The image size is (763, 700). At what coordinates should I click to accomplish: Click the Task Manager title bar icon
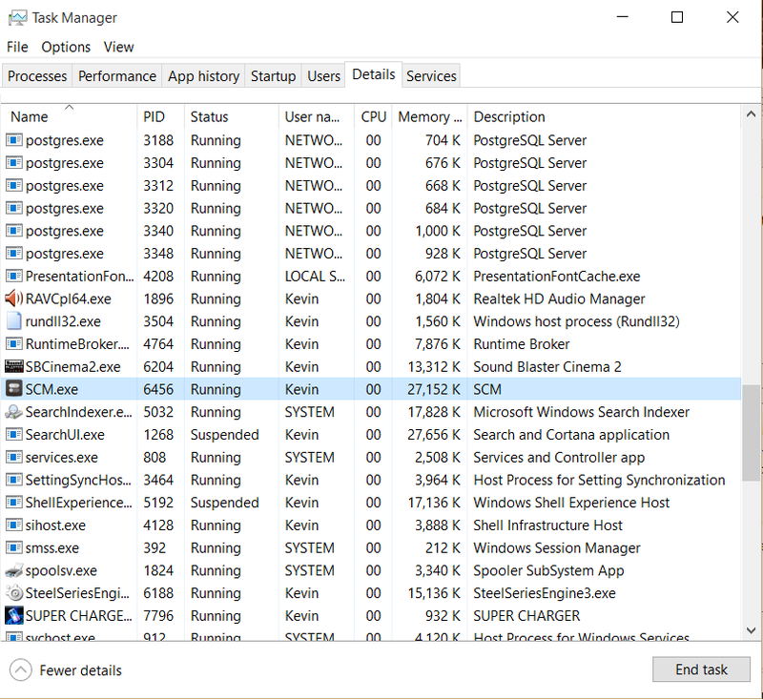pos(17,18)
